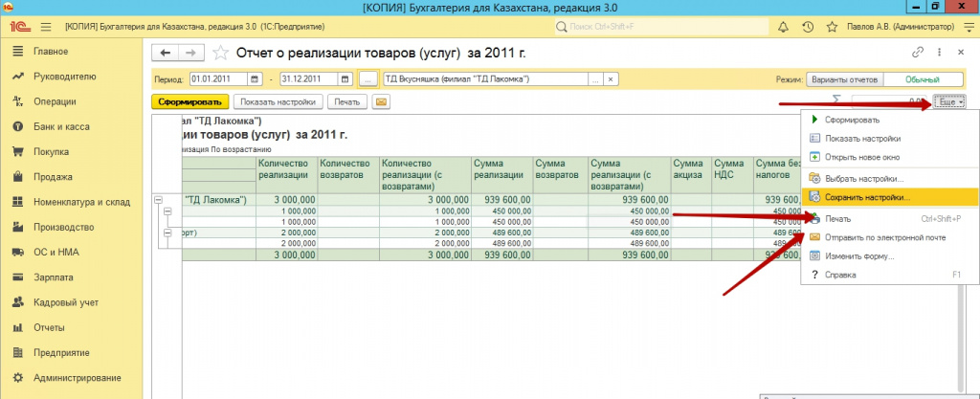980x399 pixels.
Task: Choose Выбрать настройки... menu item
Action: tap(889, 179)
